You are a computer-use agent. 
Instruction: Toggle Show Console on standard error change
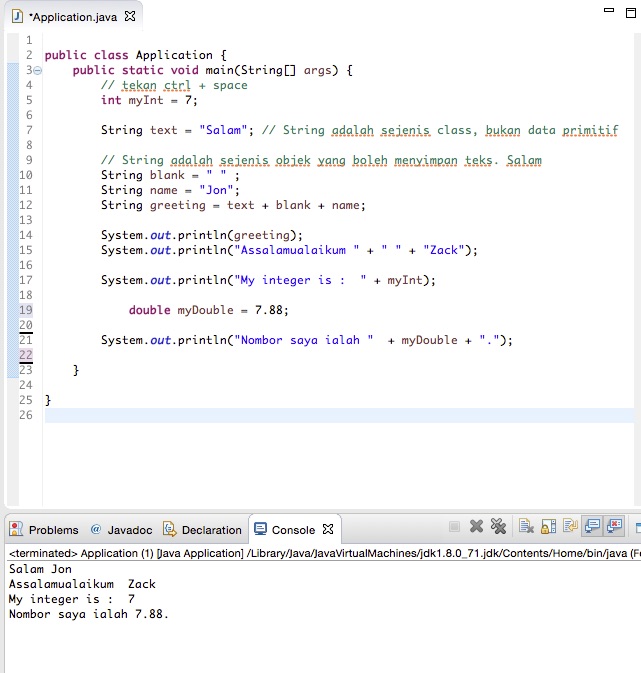[614, 527]
